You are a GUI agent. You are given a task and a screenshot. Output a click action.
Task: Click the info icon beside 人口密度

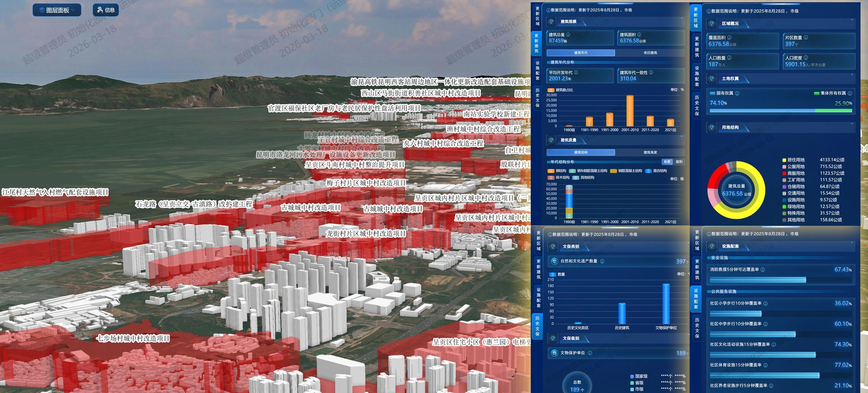[x=806, y=58]
